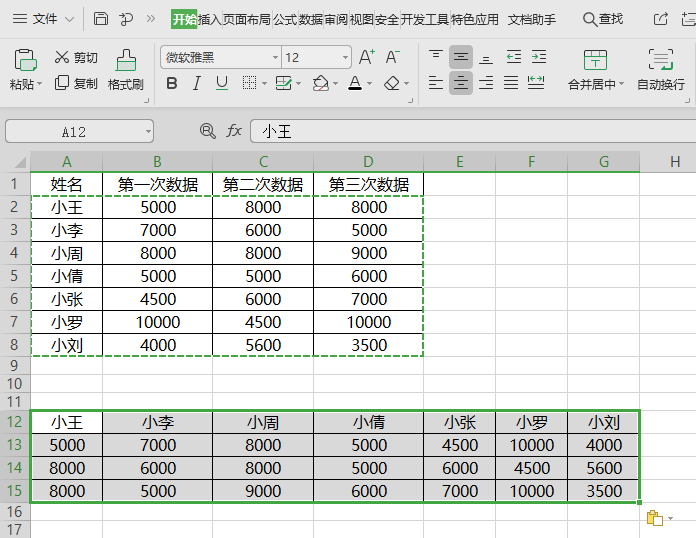The width and height of the screenshot is (696, 538).
Task: Switch to the 文档助手 tab
Action: tap(531, 19)
